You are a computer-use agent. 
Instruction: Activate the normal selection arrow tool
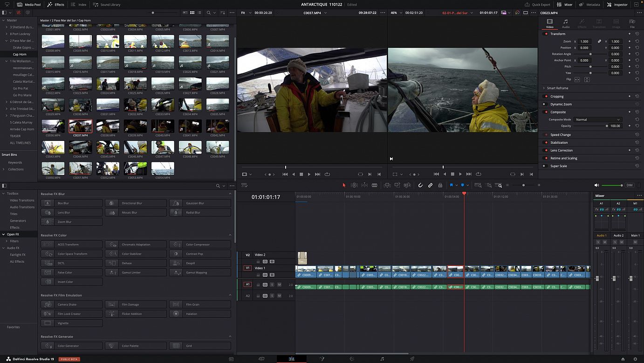pos(344,185)
